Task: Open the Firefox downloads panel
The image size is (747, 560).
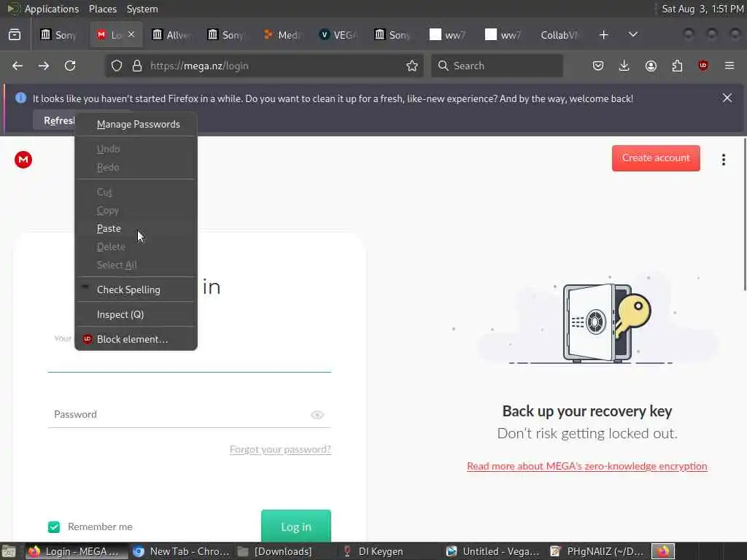Action: pyautogui.click(x=624, y=66)
